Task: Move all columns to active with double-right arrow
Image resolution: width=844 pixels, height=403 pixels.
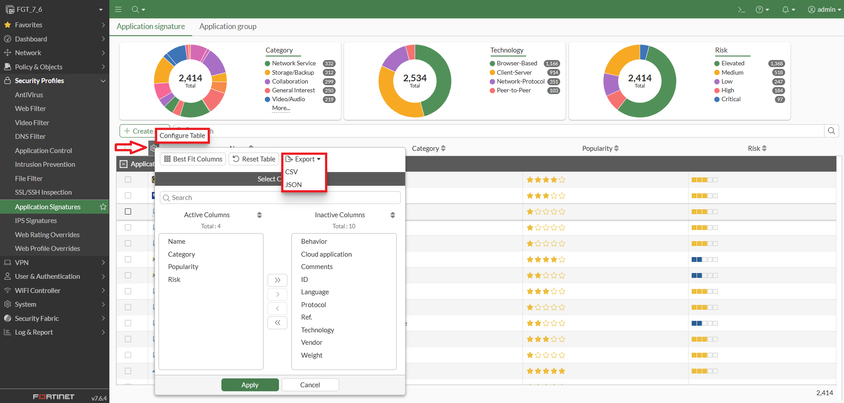Action: (277, 281)
